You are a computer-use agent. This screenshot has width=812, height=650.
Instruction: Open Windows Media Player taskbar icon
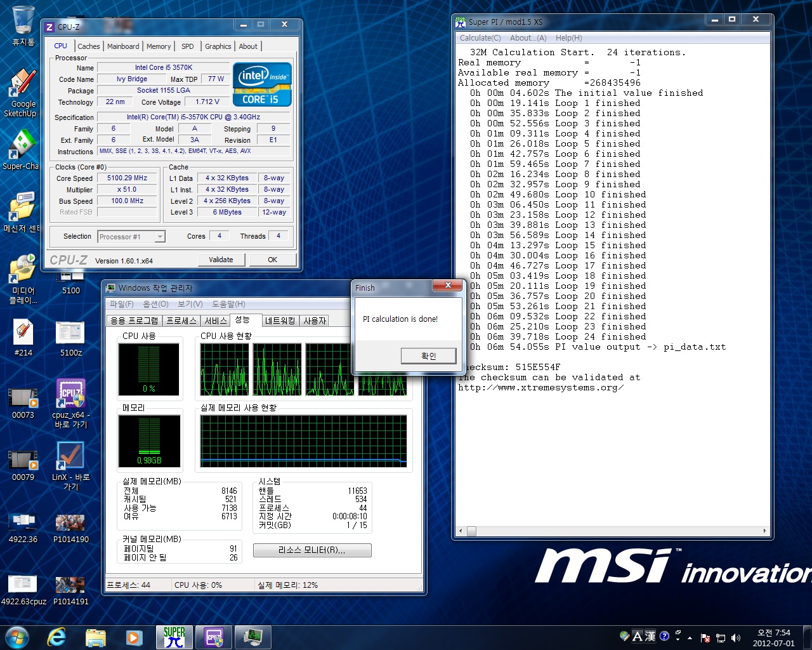134,637
